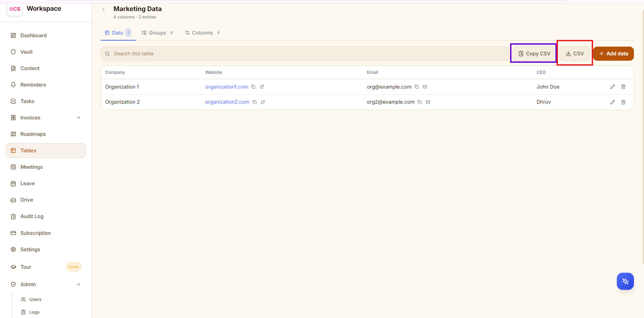Send mail to org2@example.com icon
The height and width of the screenshot is (318, 644).
(x=428, y=102)
